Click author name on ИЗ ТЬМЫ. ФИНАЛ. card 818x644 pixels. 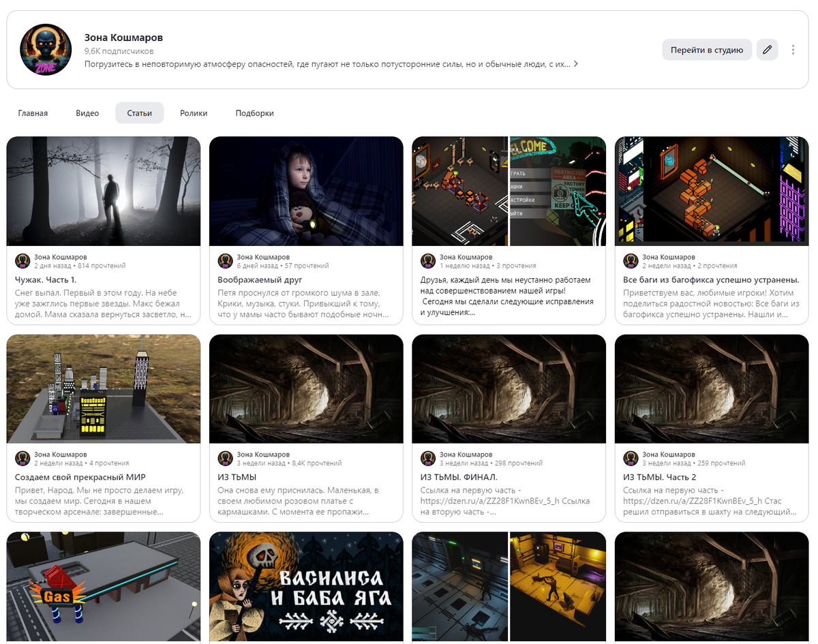click(466, 455)
